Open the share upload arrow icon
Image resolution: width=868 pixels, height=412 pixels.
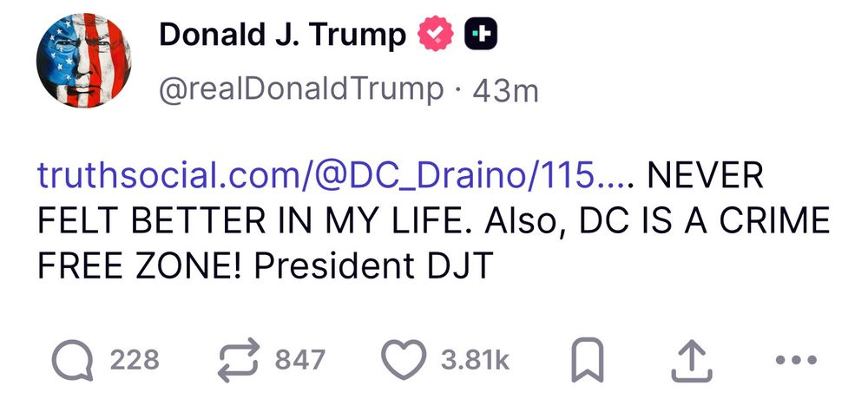pos(692,360)
